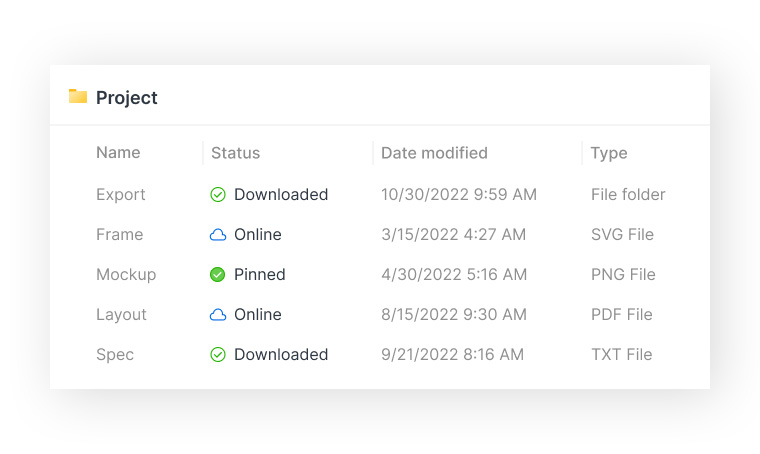Select the Mockup file name
Image resolution: width=760 pixels, height=454 pixels.
click(x=126, y=275)
